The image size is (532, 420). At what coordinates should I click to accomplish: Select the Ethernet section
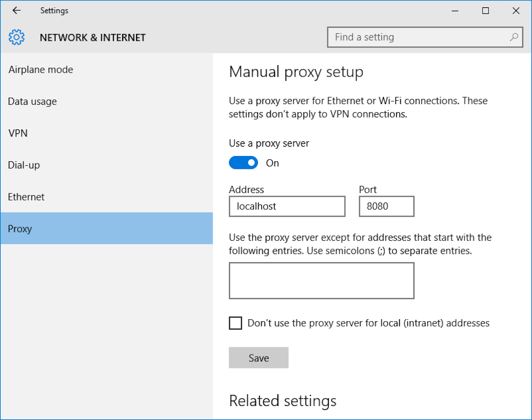(x=107, y=197)
